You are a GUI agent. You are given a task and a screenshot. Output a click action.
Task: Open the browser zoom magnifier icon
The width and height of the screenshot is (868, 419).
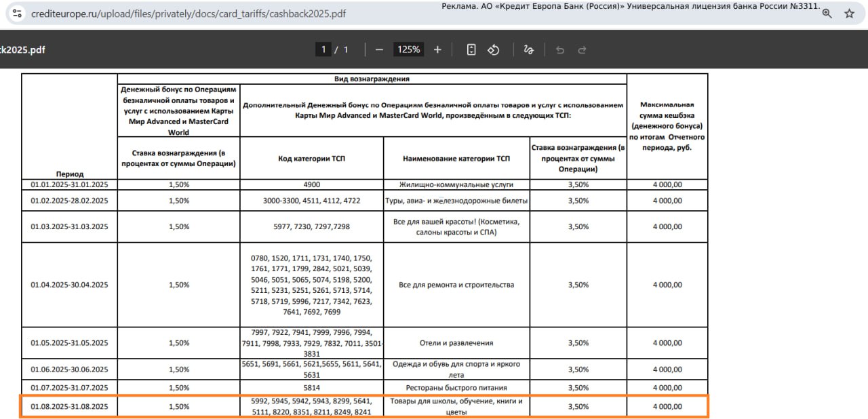click(x=827, y=14)
